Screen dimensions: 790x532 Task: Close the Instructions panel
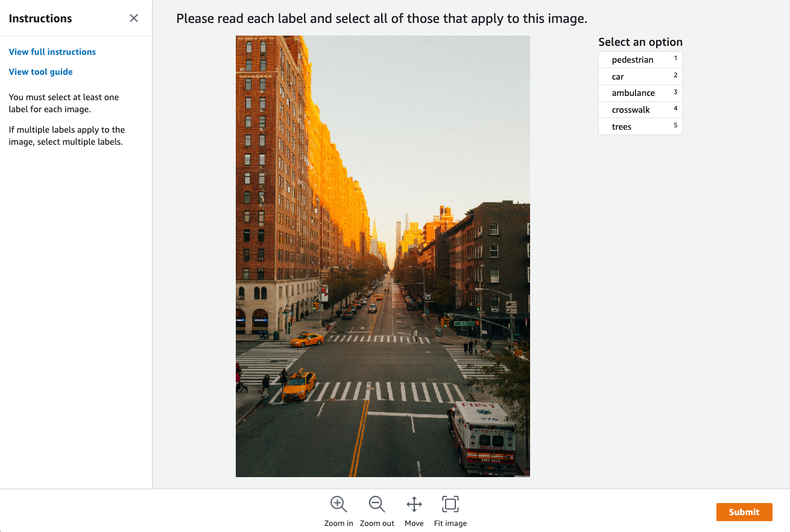(x=134, y=18)
